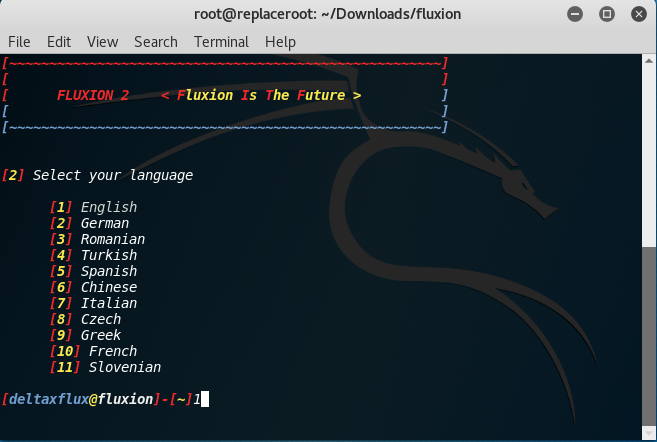Click the vertical scrollbar thumb
Screen dimensions: 657x442
click(649, 336)
